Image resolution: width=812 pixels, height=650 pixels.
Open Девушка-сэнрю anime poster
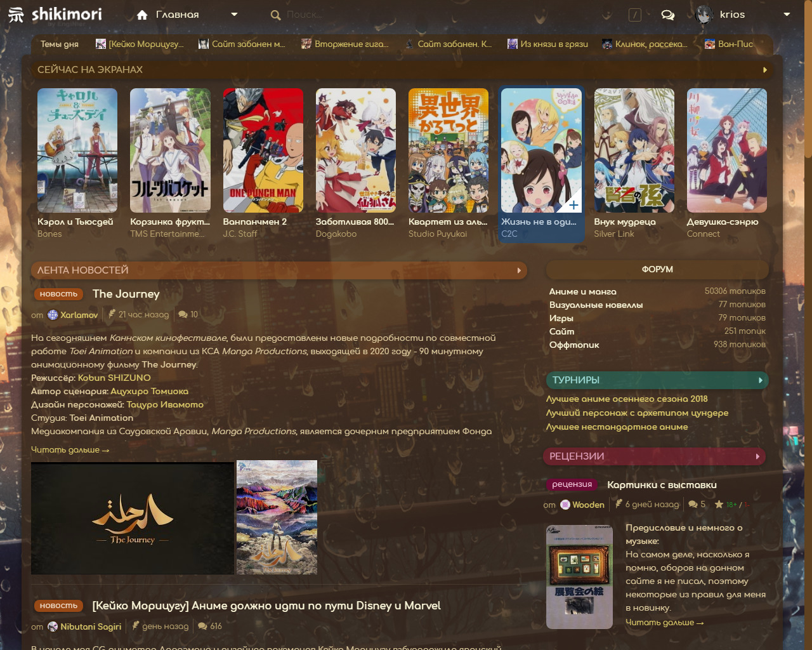click(x=727, y=150)
